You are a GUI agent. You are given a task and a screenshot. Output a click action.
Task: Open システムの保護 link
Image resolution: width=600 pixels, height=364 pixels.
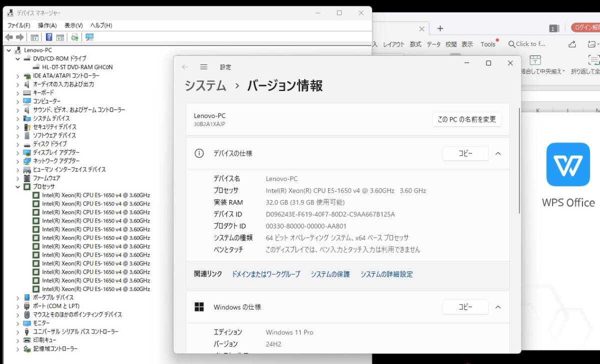[330, 274]
